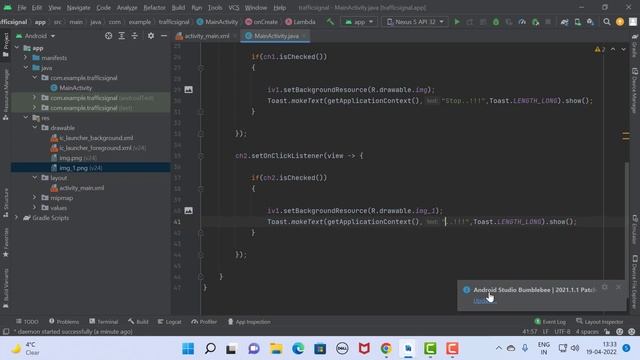The height and width of the screenshot is (360, 640).
Task: Open Chrome from the Windows taskbar
Action: pos(386,349)
